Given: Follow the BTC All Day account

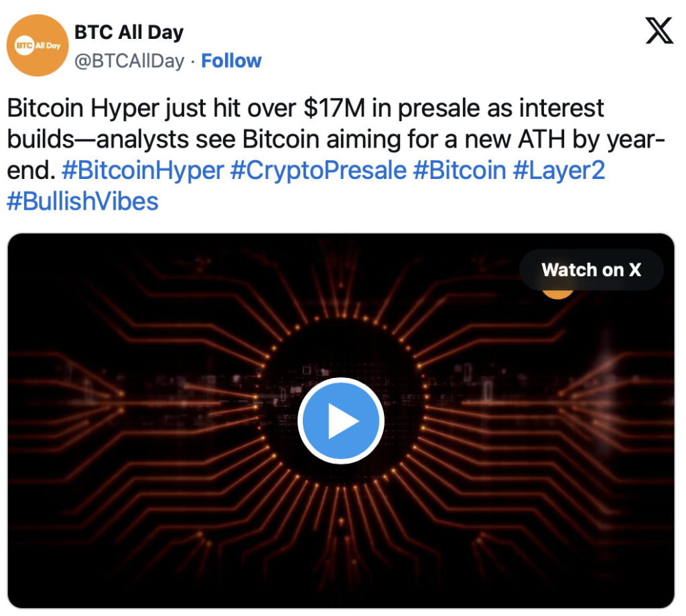Looking at the screenshot, I should [x=231, y=61].
